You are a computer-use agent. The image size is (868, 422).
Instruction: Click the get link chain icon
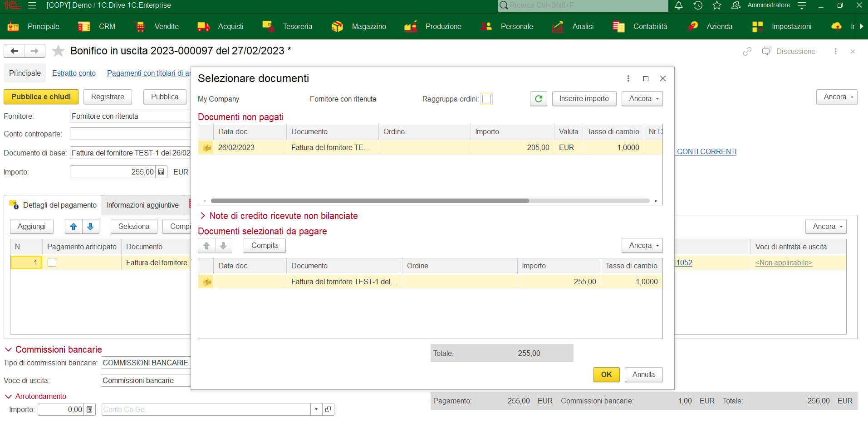click(747, 51)
